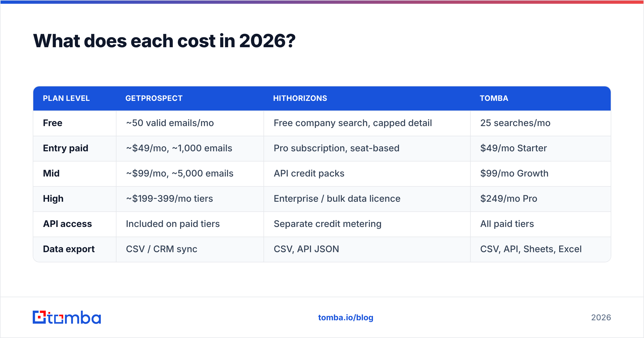Select the 'Data export' row label
The height and width of the screenshot is (338, 644).
tap(69, 249)
